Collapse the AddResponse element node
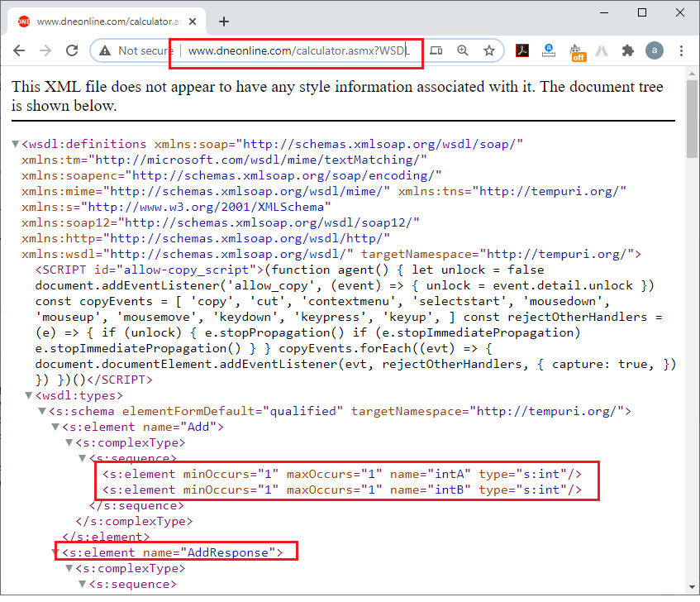Image resolution: width=700 pixels, height=602 pixels. (x=55, y=552)
